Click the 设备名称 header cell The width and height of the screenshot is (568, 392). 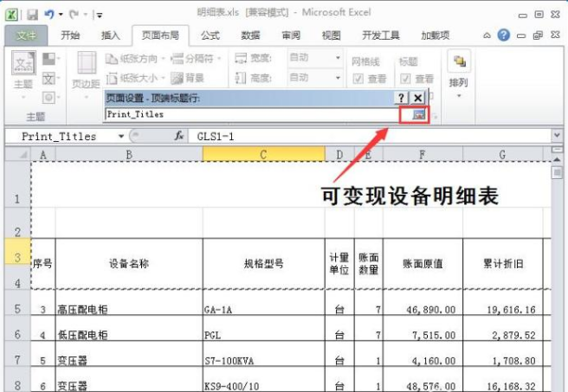click(129, 264)
